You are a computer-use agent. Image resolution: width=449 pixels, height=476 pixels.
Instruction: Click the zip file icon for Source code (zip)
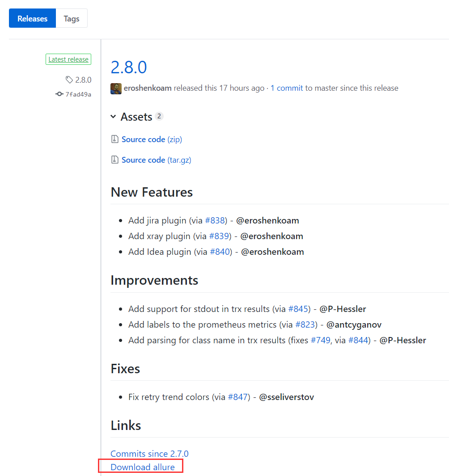click(x=115, y=139)
